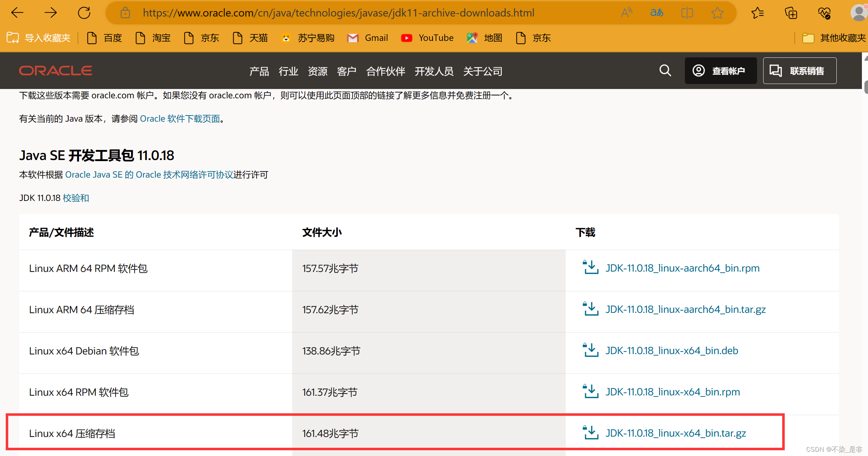Click download icon for linux-aarch64_bin.tar.gz
Viewport: 868px width, 456px height.
(x=590, y=309)
